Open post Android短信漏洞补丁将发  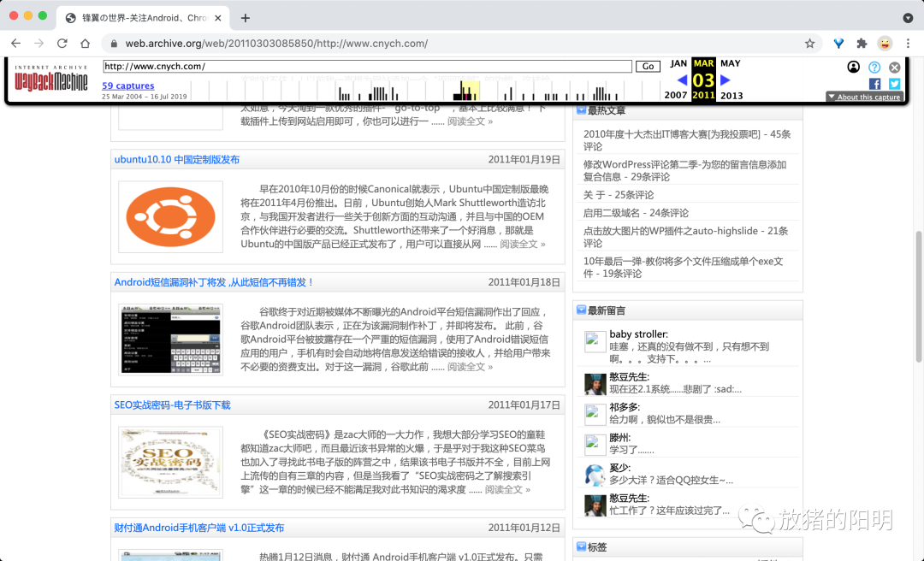[214, 282]
